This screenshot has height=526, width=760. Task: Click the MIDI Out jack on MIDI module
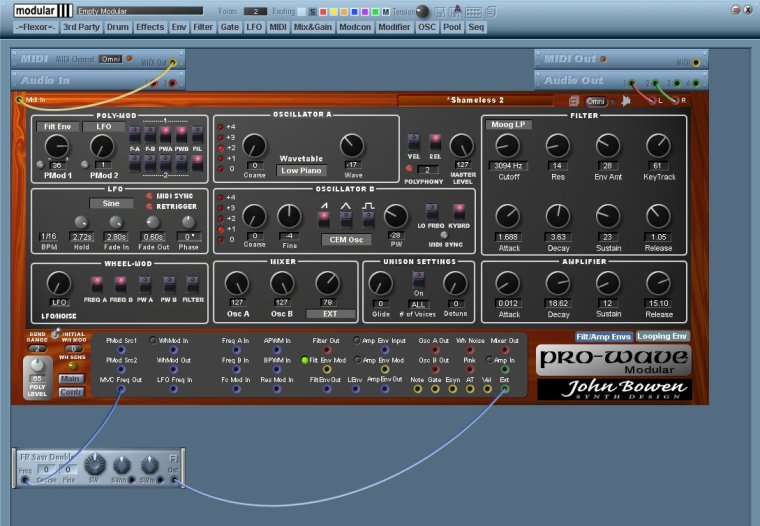(x=173, y=62)
